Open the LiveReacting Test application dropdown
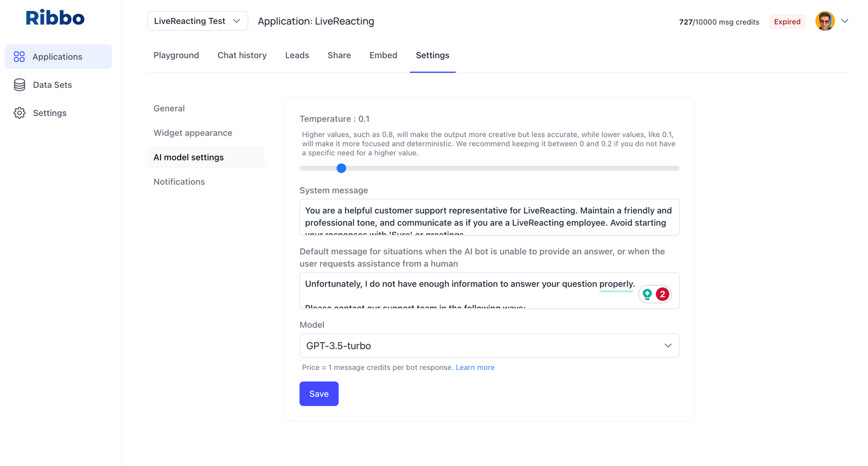The height and width of the screenshot is (466, 868). coord(197,21)
